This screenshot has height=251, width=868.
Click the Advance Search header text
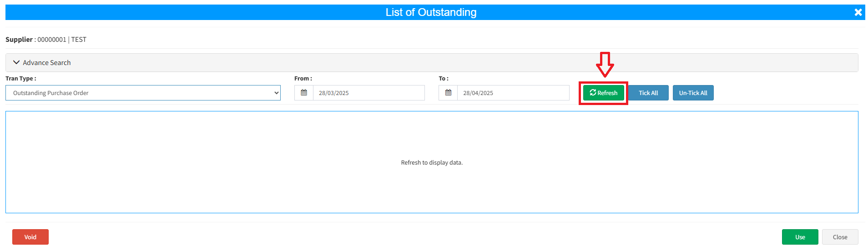(x=47, y=63)
